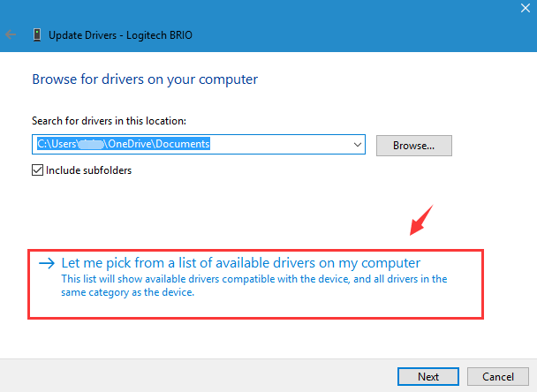
Task: Choose Let me pick from available drivers
Action: pos(255,284)
